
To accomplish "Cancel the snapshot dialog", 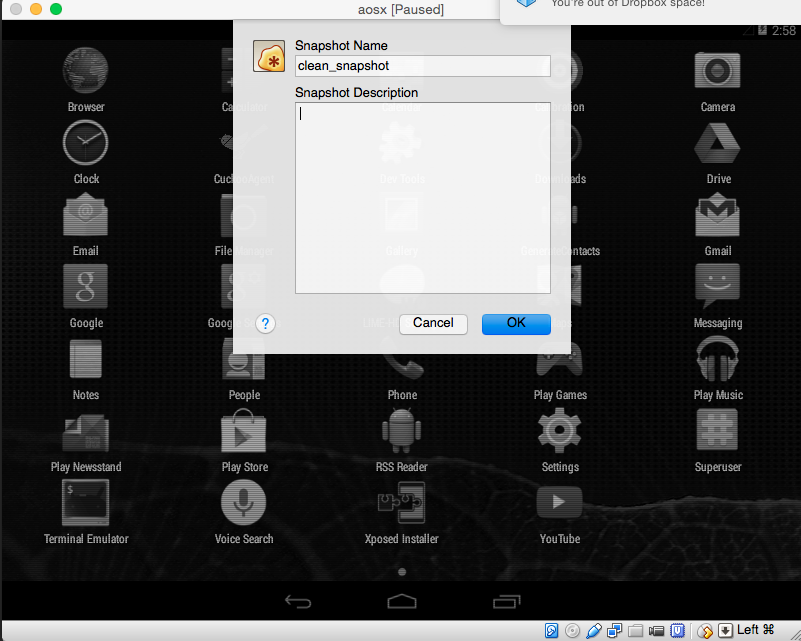I will point(433,324).
